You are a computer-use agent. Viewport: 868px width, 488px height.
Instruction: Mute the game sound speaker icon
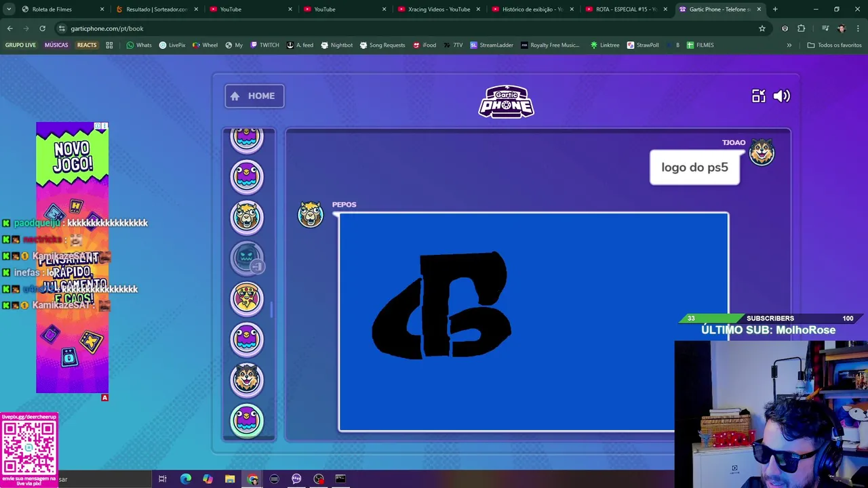[781, 96]
